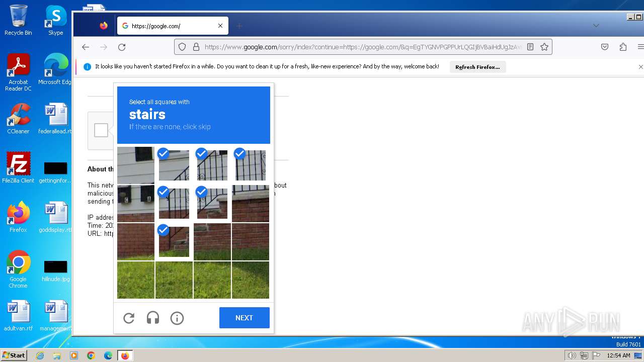The image size is (644, 362).
Task: Open adultvan.rtf document on desktop
Action: point(18,316)
